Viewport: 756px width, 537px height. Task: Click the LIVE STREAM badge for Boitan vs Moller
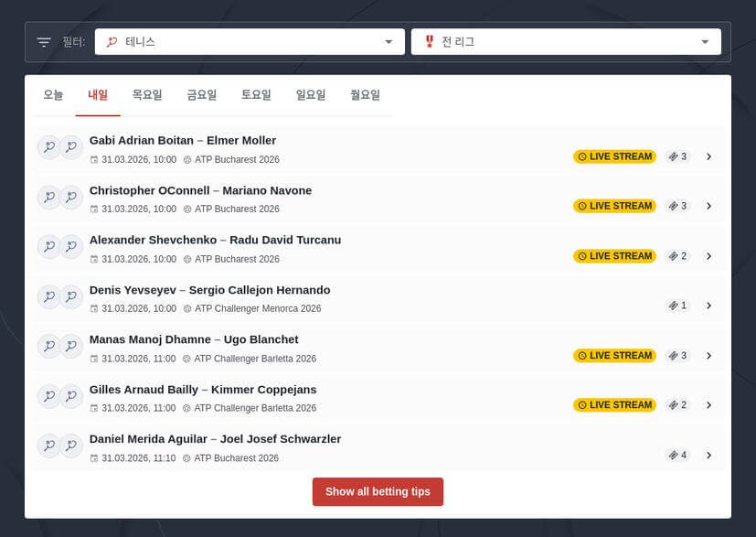(x=614, y=156)
